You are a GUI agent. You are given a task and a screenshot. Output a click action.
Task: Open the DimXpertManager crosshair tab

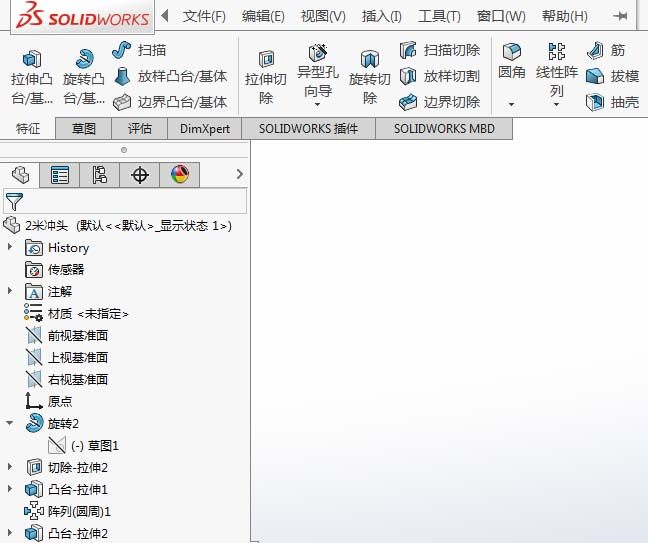[x=140, y=175]
